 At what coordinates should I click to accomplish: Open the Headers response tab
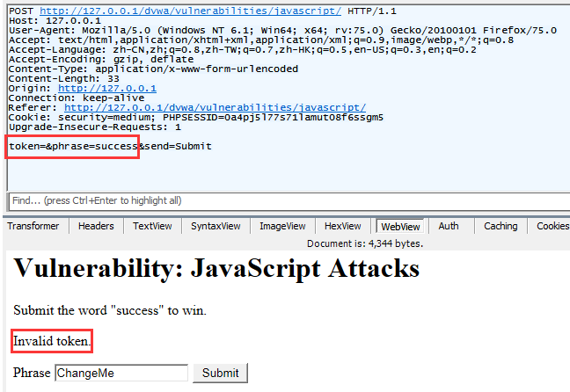point(96,226)
